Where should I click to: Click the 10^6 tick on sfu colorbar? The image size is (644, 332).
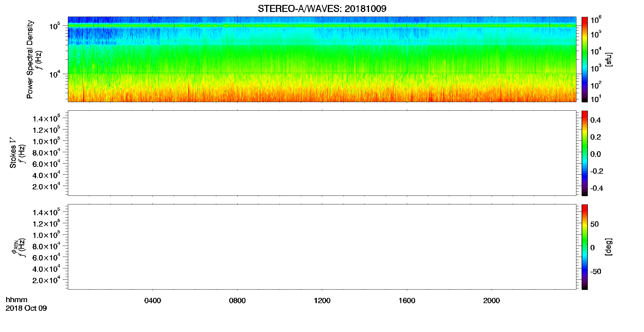coord(596,20)
